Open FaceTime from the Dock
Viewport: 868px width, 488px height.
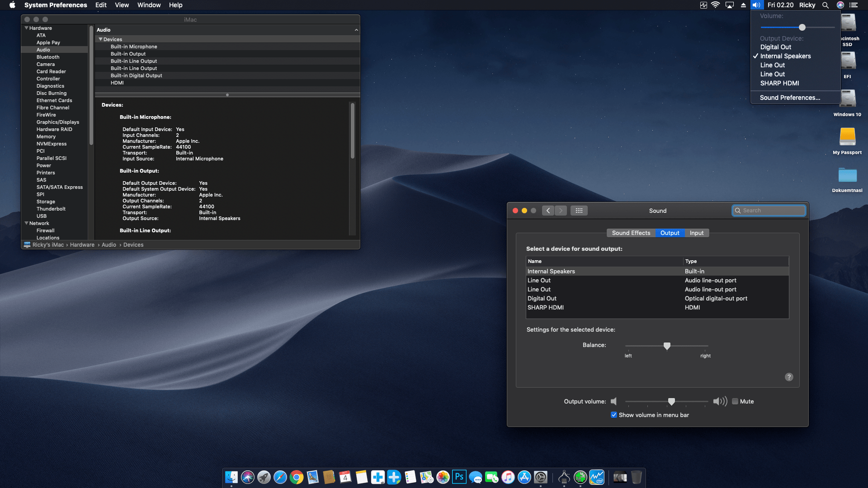(x=492, y=477)
